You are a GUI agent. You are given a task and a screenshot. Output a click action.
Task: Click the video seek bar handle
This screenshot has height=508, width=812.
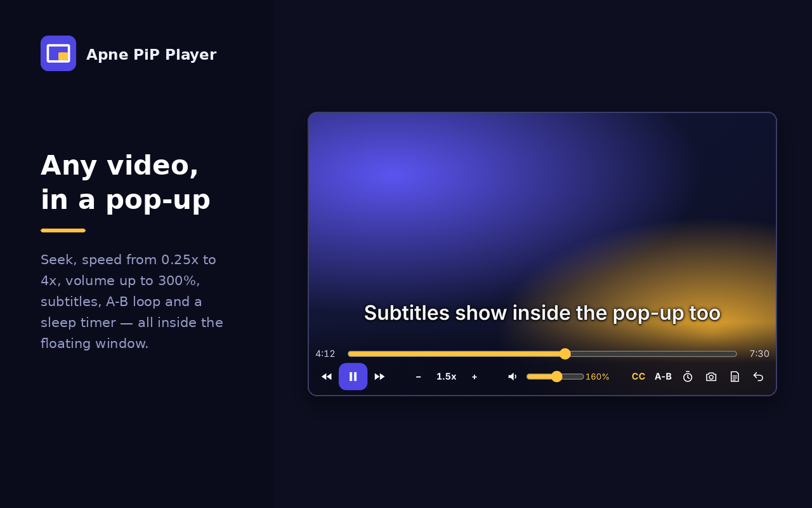pos(565,354)
